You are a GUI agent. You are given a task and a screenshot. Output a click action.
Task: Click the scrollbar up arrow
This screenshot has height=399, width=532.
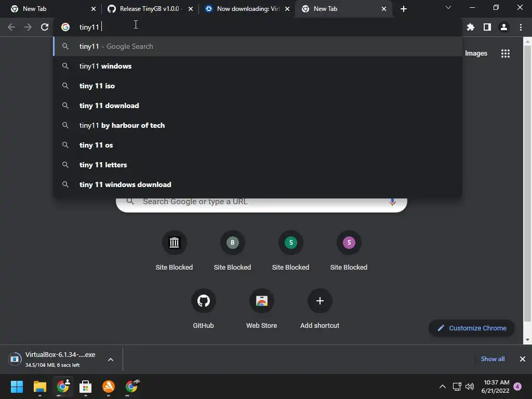[x=527, y=42]
